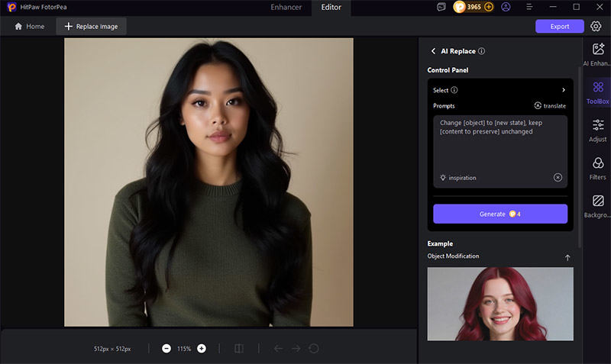Minimize the HitPaw FotorPea window

point(552,7)
